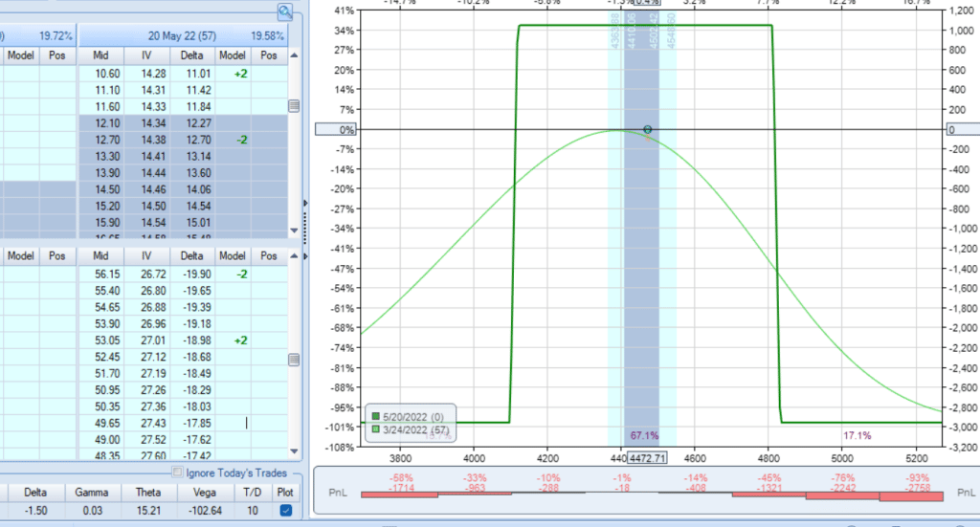Image resolution: width=980 pixels, height=527 pixels.
Task: Click dark green 5/20/2022 legend square
Action: pos(374,418)
